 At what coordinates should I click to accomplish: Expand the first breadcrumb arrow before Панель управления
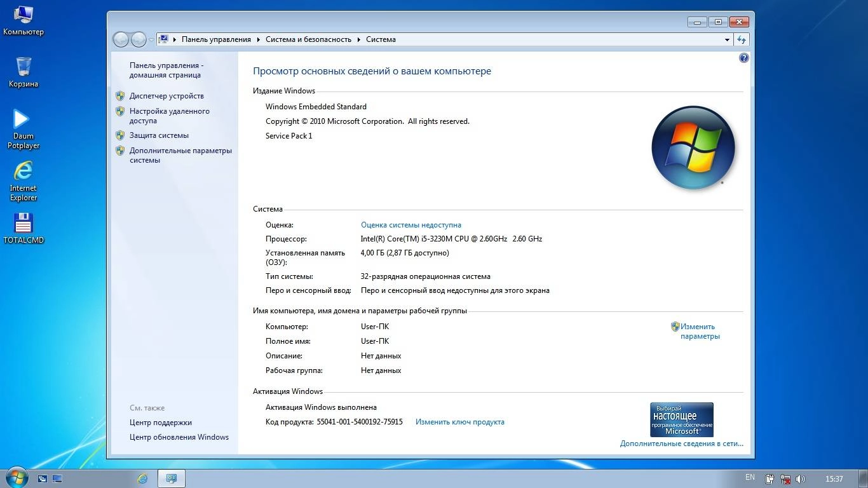point(175,39)
